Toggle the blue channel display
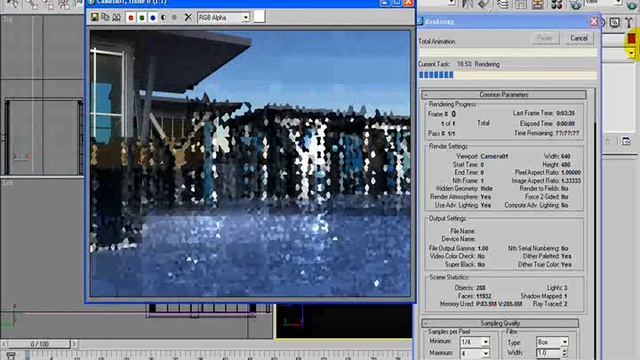640x360 pixels. coord(153,18)
